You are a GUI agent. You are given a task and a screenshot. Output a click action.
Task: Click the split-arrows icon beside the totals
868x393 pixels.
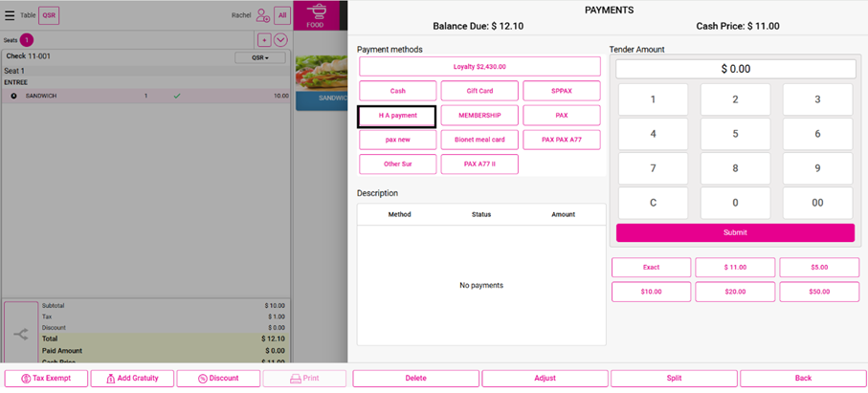pyautogui.click(x=21, y=334)
